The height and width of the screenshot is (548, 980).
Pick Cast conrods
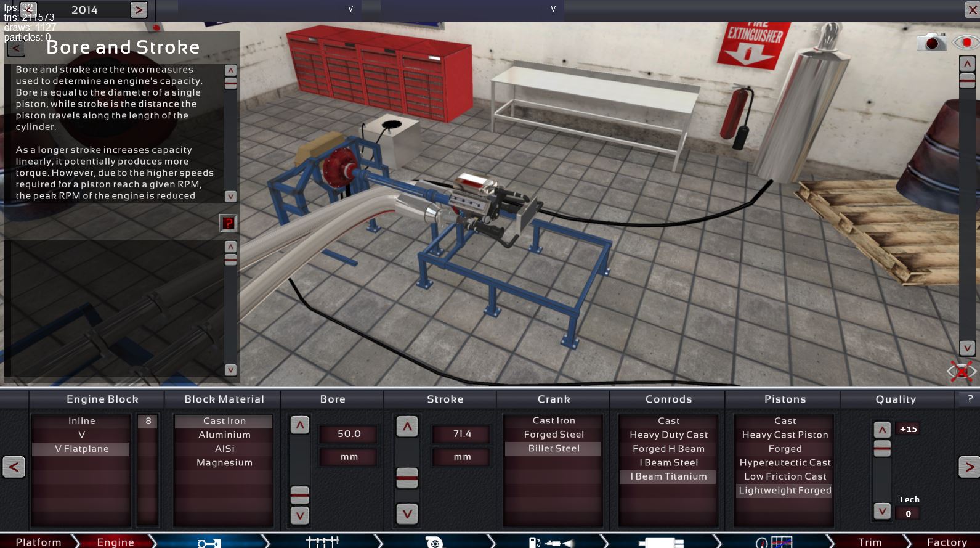668,421
